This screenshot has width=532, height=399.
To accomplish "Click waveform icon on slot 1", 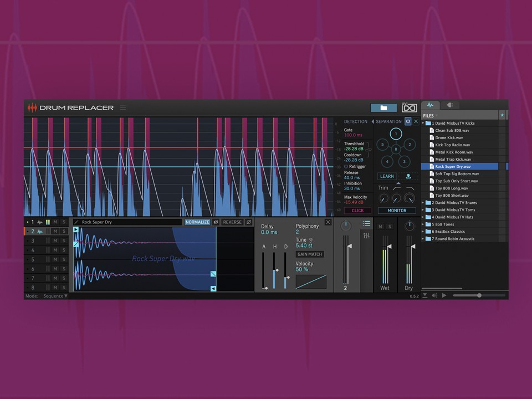I will tap(40, 222).
